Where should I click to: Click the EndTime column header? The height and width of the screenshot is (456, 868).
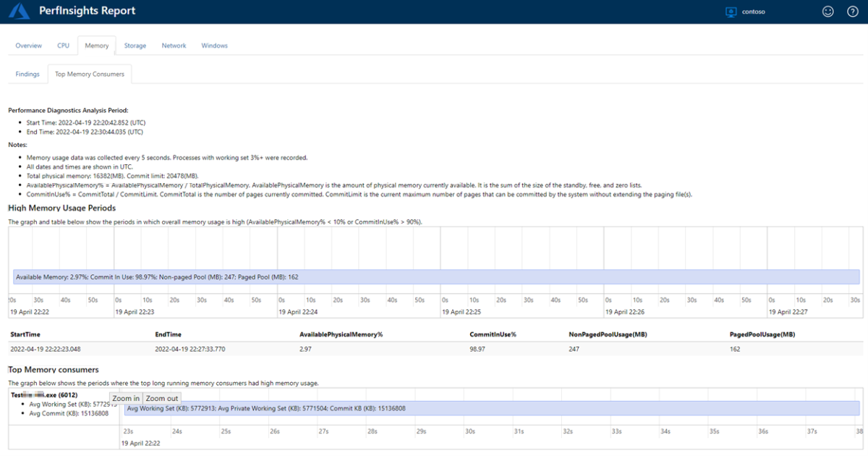tap(168, 334)
